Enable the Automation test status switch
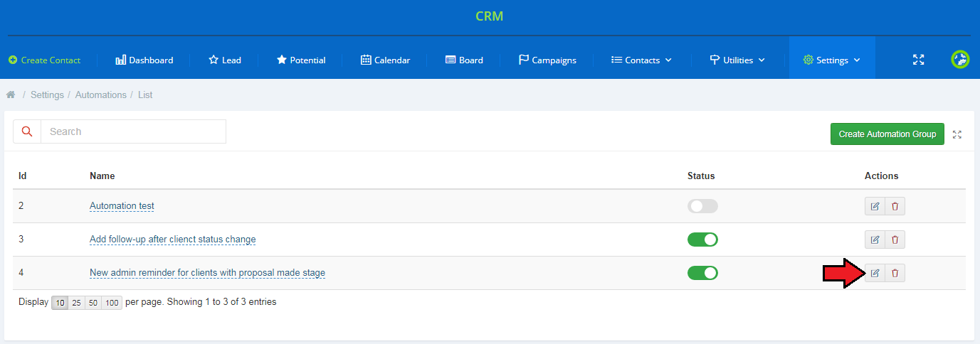 [702, 206]
